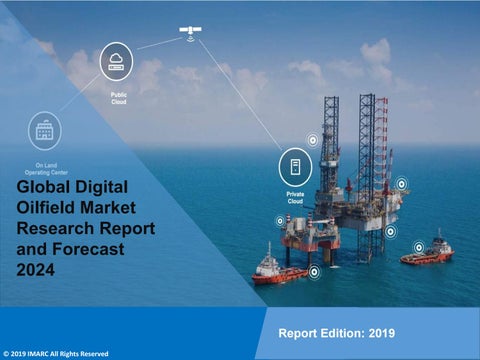Screen dimensions: 480x360
Task: Click the satellite icon at the top
Action: (190, 33)
